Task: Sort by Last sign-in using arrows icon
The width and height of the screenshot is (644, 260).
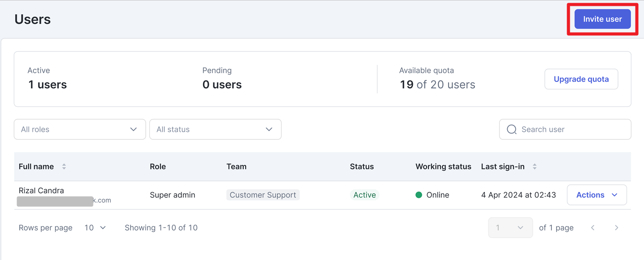Action: (534, 167)
